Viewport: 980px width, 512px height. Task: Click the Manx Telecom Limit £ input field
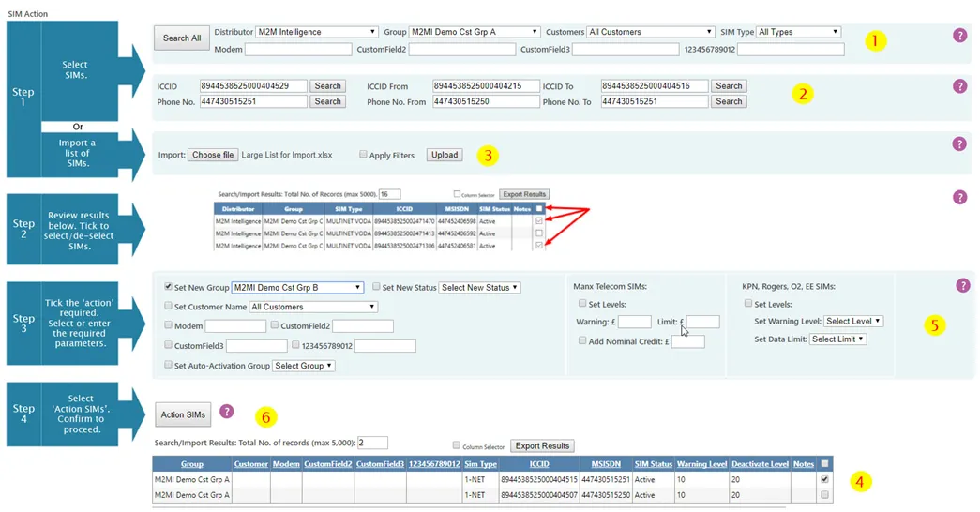tap(702, 322)
